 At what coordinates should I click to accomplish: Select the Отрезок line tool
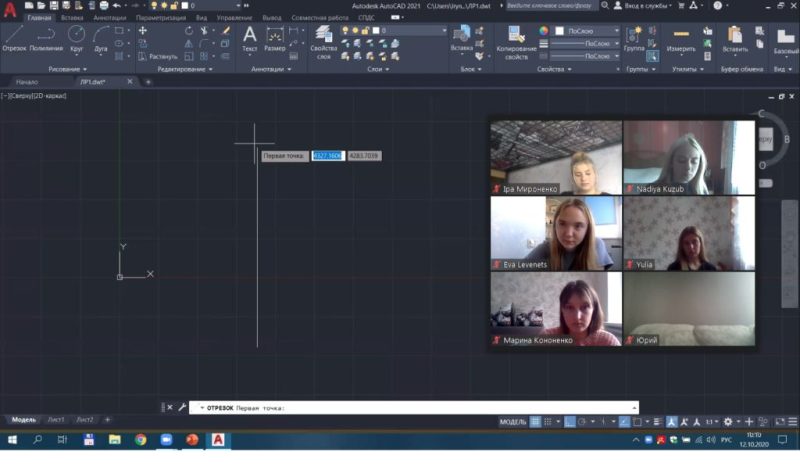pos(14,39)
